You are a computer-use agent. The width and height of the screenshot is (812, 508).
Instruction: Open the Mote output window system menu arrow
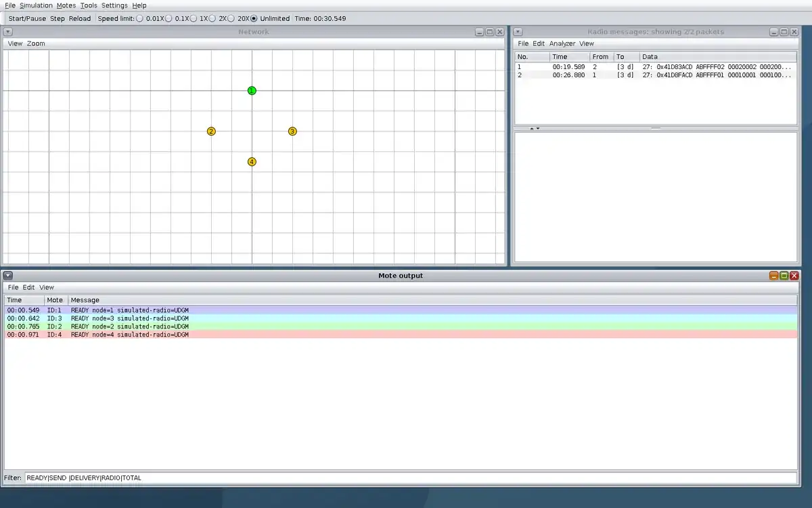point(7,276)
